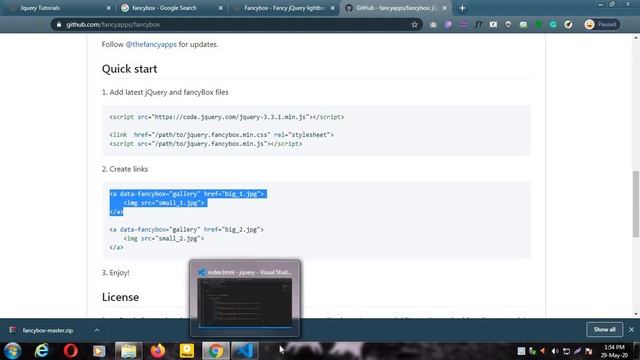Open the Paused profile button in Chrome
Viewport: 640px width, 360px height.
point(601,24)
